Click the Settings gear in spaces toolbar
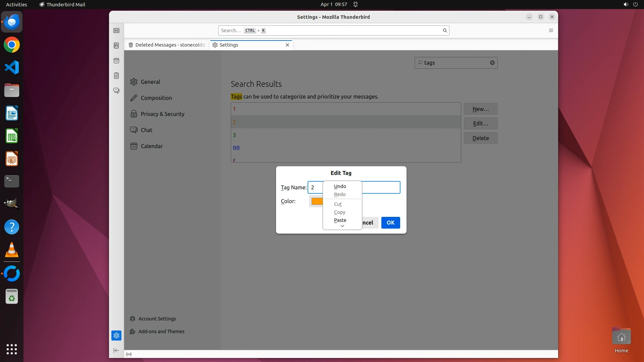Screen dimensions: 644x362 point(116,335)
